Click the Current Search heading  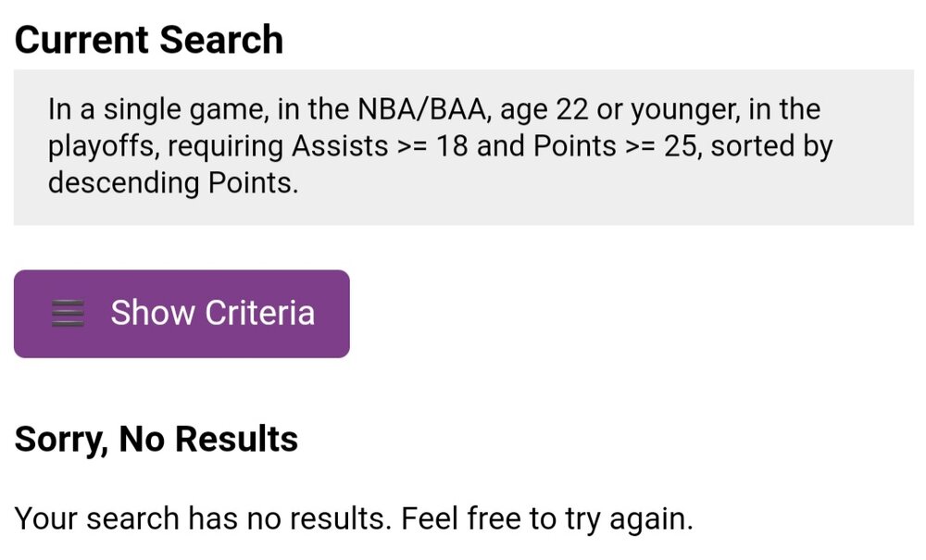tap(149, 40)
